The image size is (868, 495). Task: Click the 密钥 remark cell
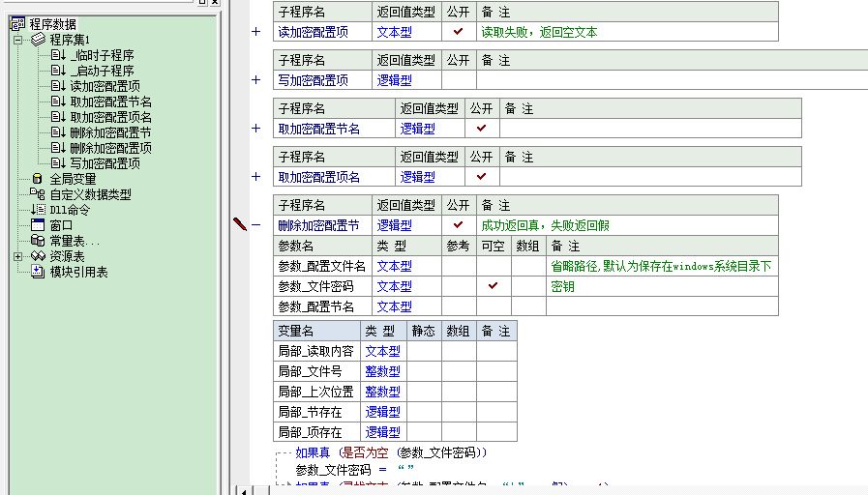coord(662,286)
